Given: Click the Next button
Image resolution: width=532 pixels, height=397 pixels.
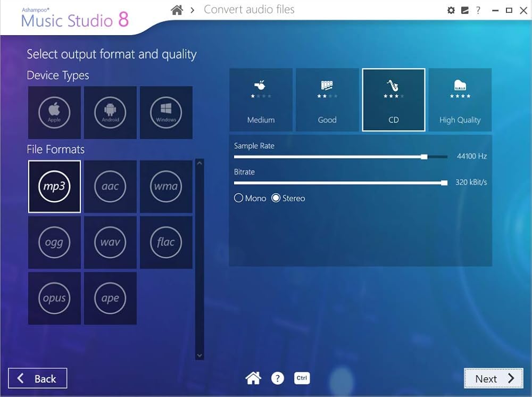Looking at the screenshot, I should 494,378.
